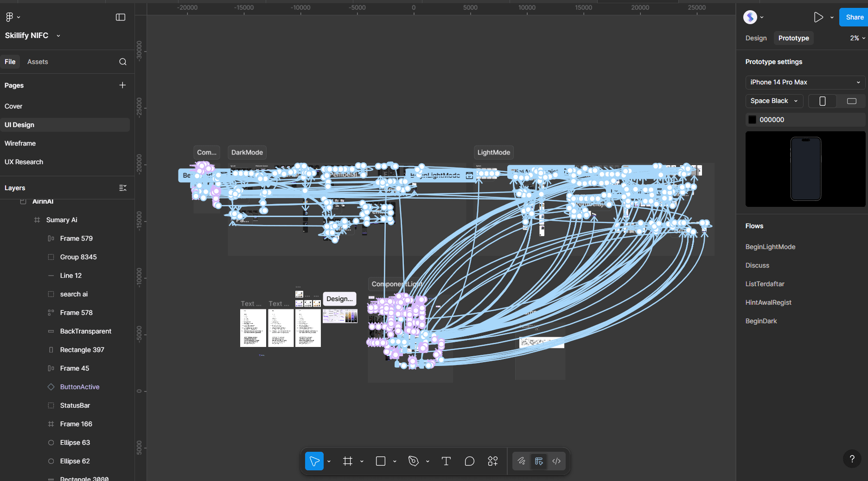This screenshot has width=868, height=481.
Task: Select the BeginDark flow
Action: tap(761, 321)
